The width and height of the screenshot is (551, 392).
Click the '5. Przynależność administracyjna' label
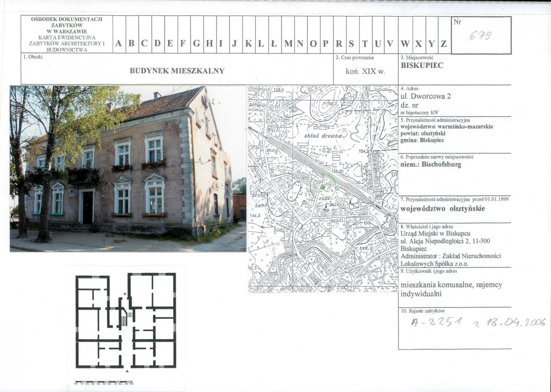pos(435,120)
